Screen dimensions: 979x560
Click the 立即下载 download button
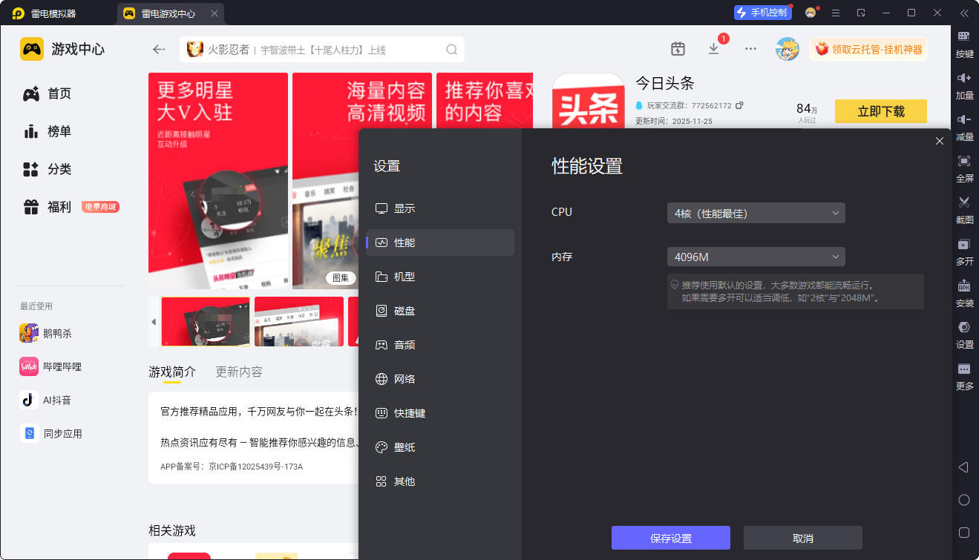[880, 111]
